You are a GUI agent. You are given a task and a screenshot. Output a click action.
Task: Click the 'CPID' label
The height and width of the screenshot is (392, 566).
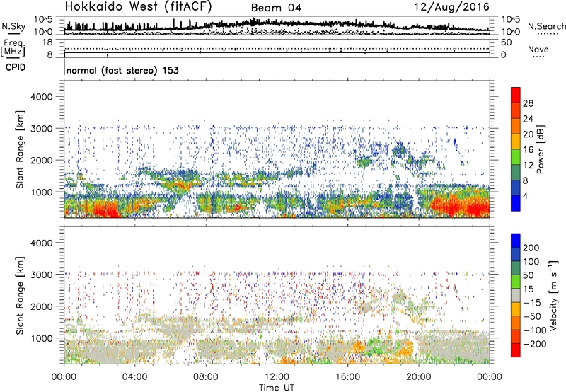(15, 67)
